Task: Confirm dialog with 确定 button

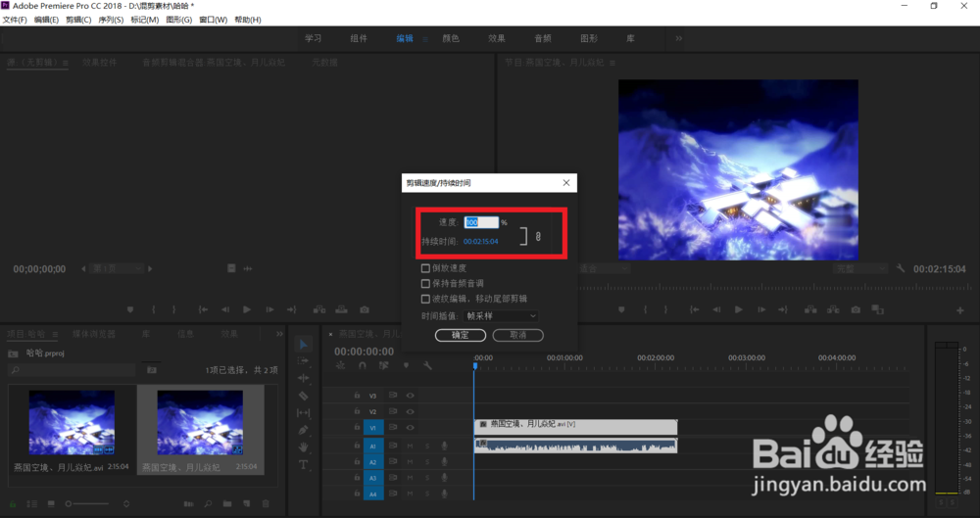Action: (x=461, y=335)
